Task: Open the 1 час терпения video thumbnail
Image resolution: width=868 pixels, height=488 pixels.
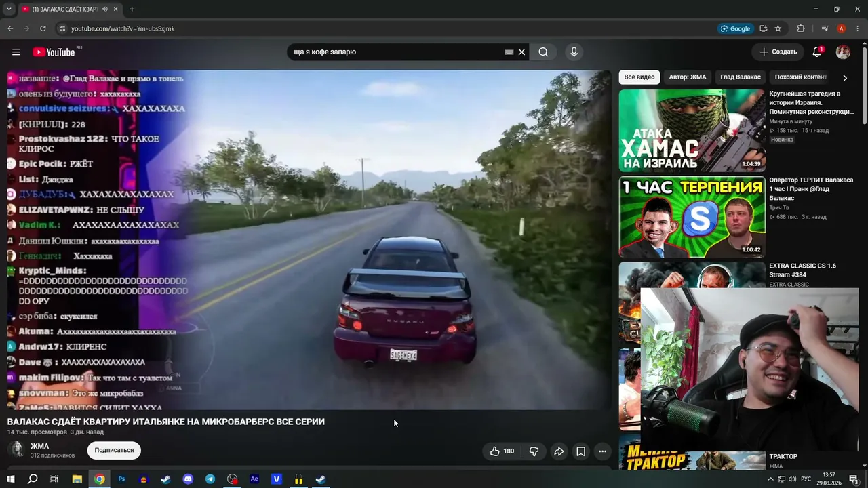Action: [x=692, y=217]
